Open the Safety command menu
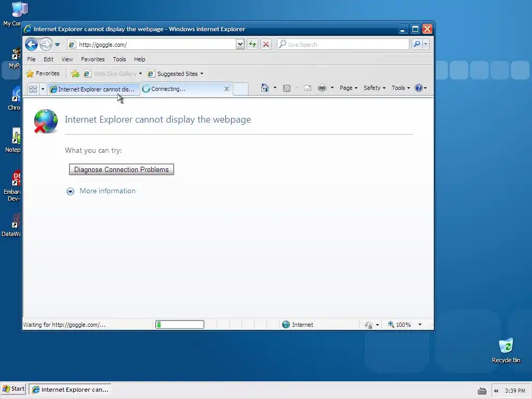 point(374,88)
